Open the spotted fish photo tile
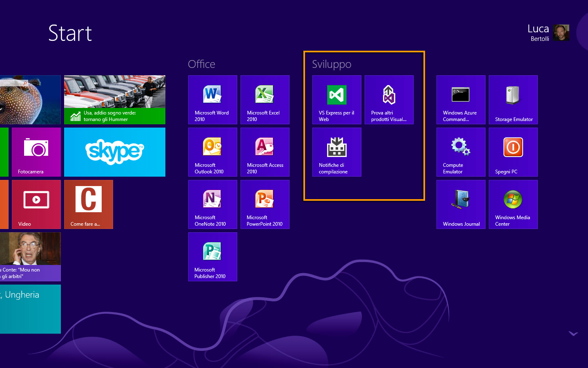The image size is (588, 368). tap(30, 100)
